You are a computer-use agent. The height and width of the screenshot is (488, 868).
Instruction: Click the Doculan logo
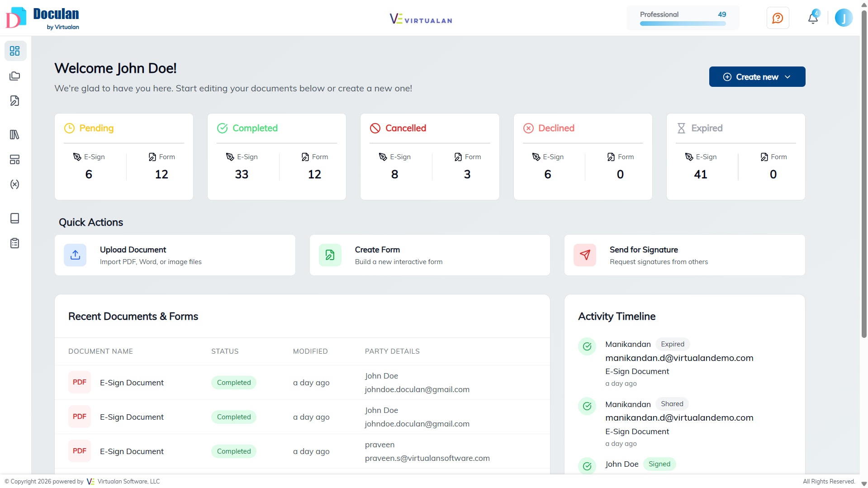tap(43, 18)
